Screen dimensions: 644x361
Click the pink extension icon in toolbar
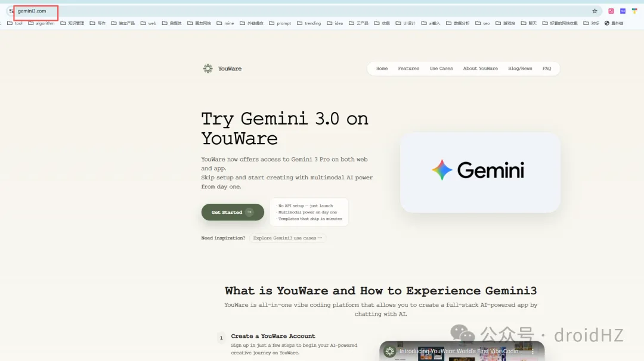click(x=611, y=11)
